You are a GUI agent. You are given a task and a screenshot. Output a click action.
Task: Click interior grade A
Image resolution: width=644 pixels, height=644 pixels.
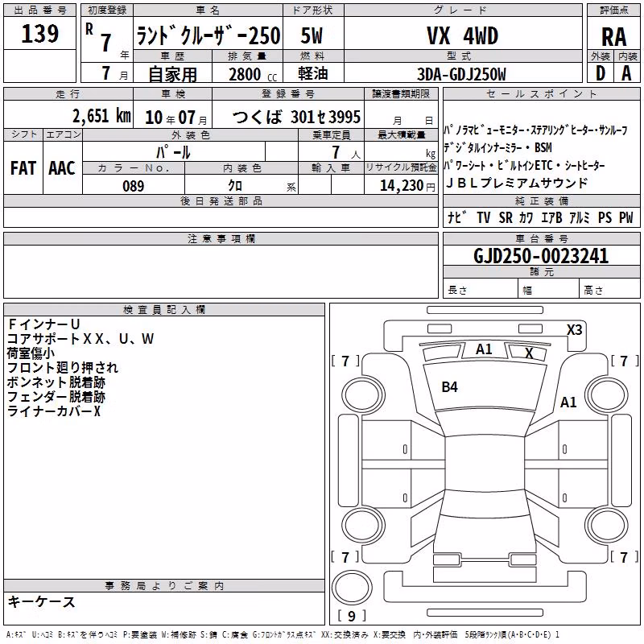tap(626, 74)
